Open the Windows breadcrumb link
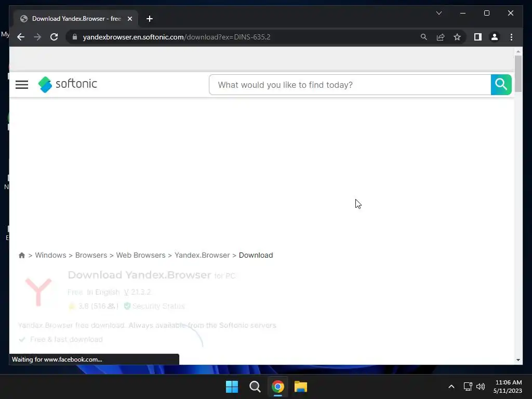The height and width of the screenshot is (399, 532). click(x=50, y=255)
